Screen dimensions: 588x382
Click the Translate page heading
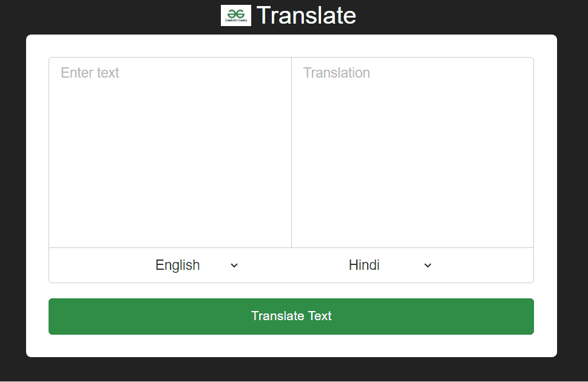(x=306, y=16)
